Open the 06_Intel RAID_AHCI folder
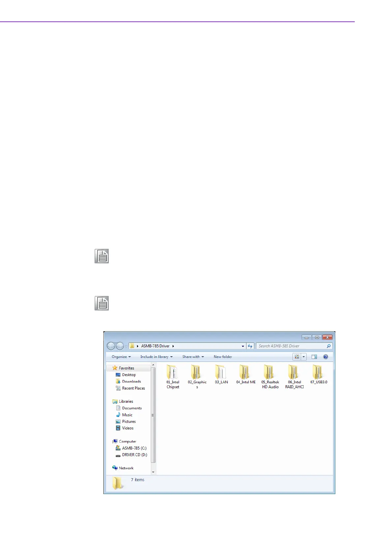 294,376
